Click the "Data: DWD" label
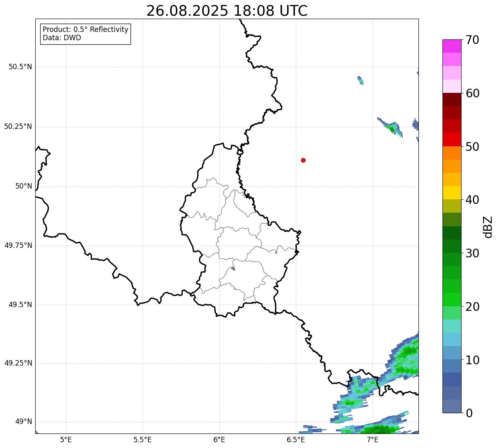The height and width of the screenshot is (448, 498). click(x=62, y=38)
